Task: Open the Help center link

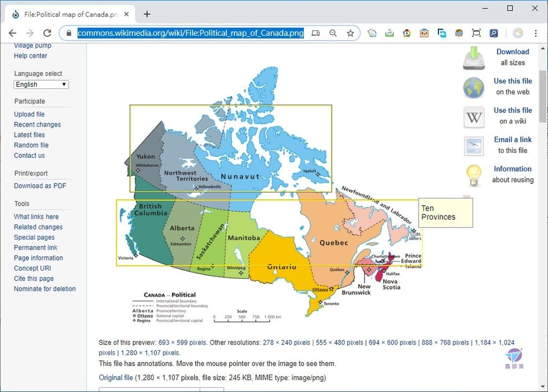Action: [31, 56]
